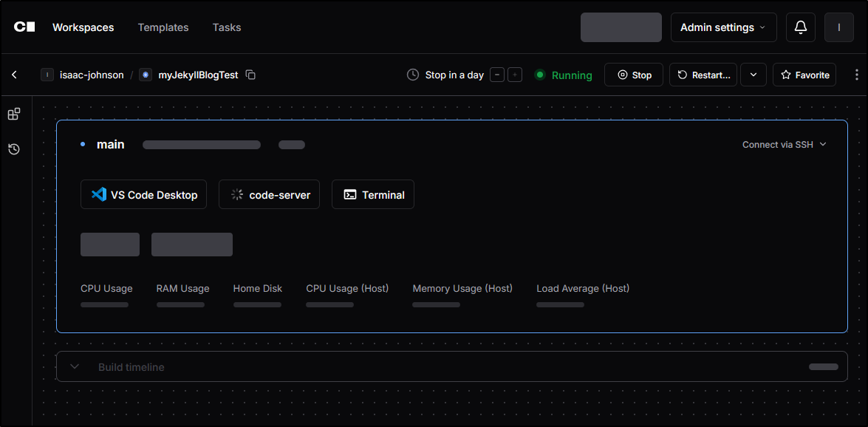
Task: Open the history sidebar icon
Action: [x=14, y=149]
